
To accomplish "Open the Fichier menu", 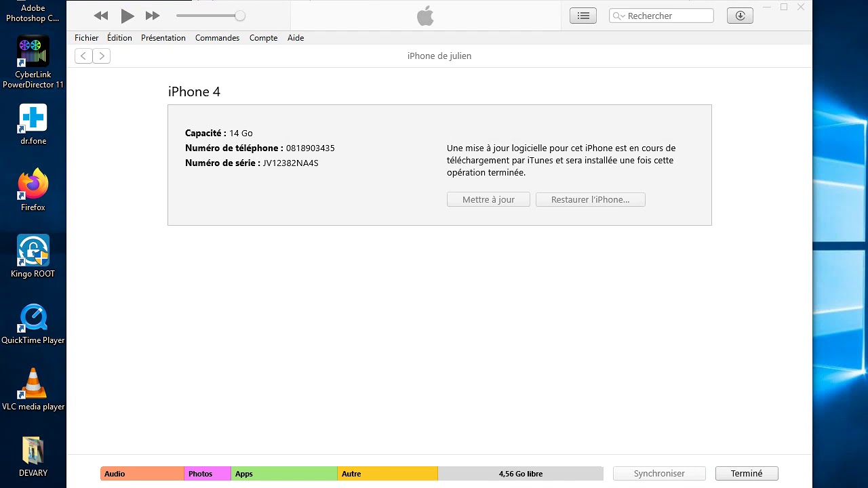I will point(86,38).
